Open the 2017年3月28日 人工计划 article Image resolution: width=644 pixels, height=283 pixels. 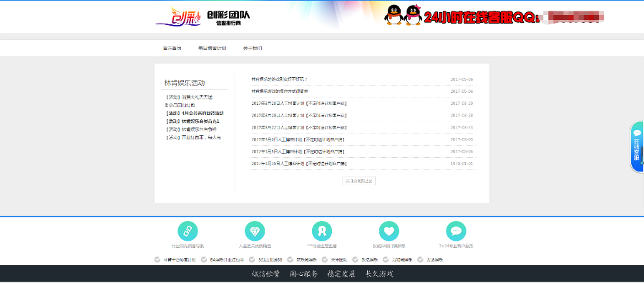click(299, 116)
